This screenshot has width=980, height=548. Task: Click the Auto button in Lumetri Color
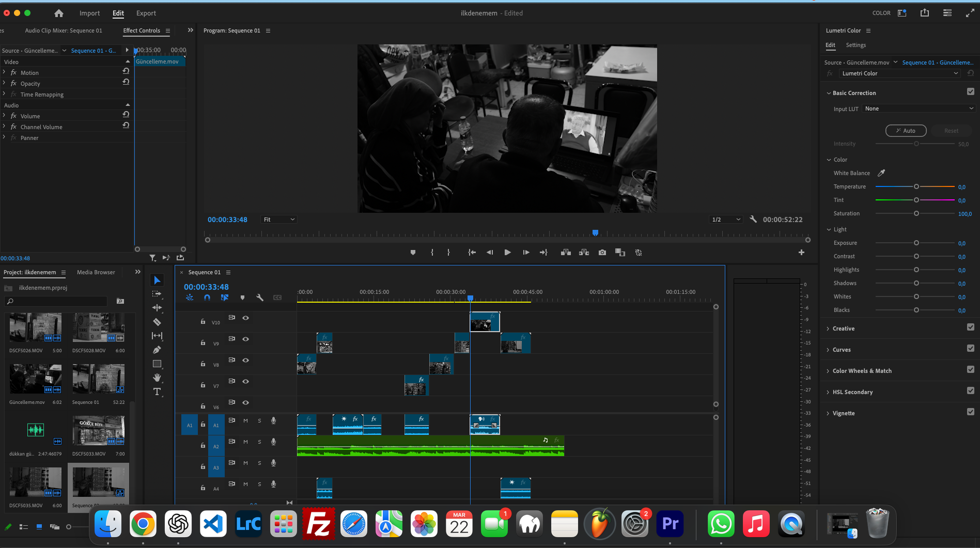(x=906, y=131)
